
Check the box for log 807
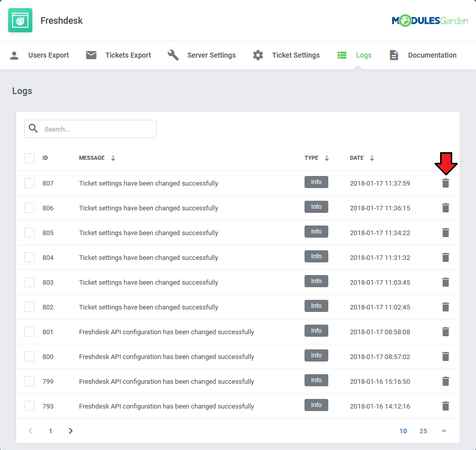29,183
